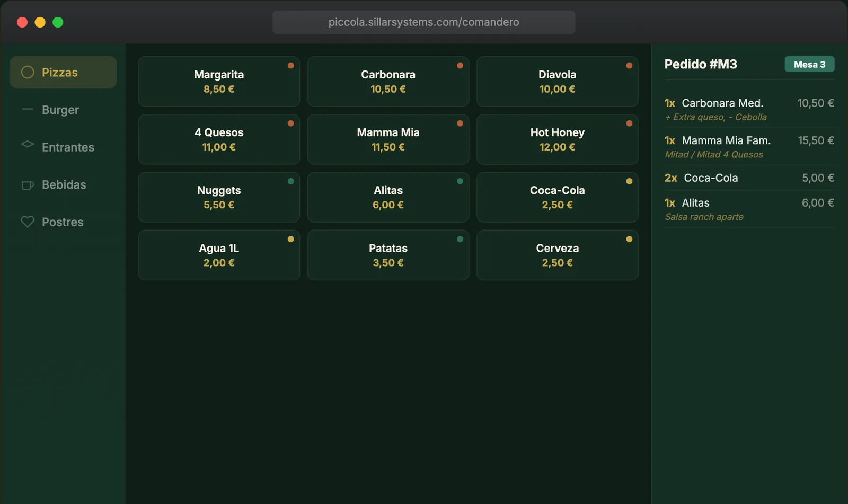Select the 2x Coca-Cola order line
848x504 pixels.
tap(749, 178)
